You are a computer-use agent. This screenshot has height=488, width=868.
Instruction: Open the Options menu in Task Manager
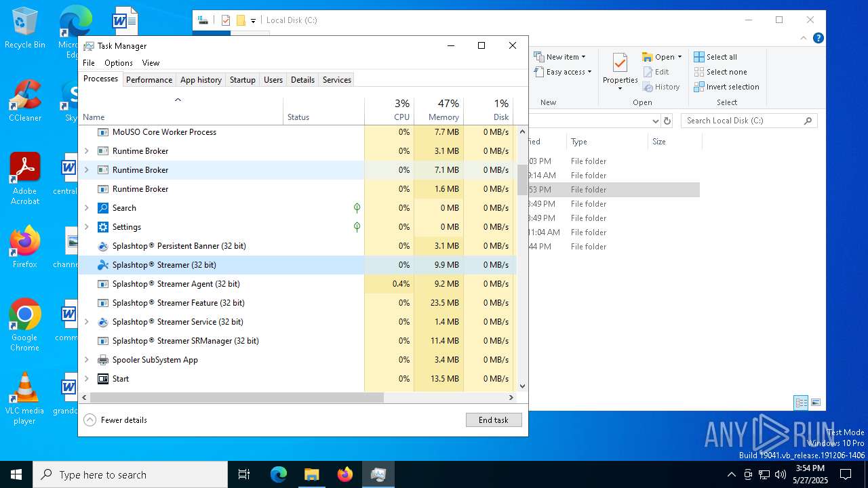tap(119, 62)
